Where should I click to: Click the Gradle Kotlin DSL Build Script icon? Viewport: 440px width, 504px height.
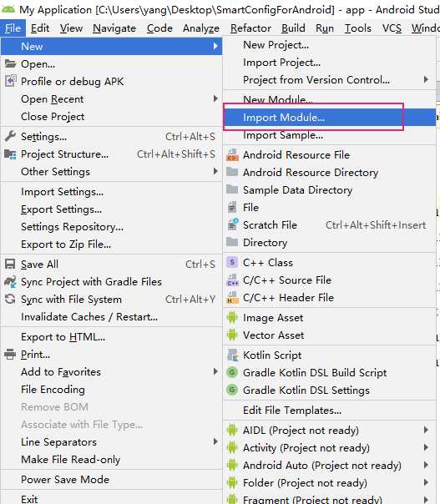(232, 372)
